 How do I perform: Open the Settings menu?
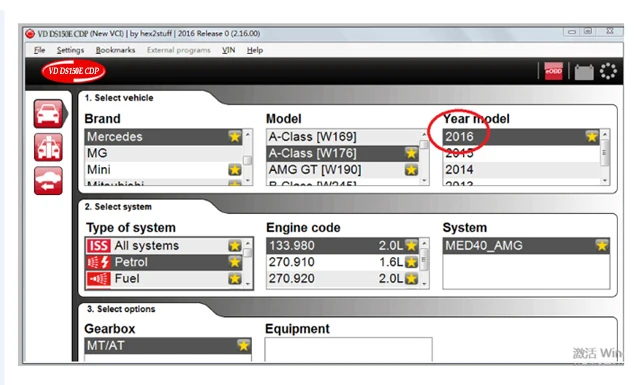(x=70, y=50)
